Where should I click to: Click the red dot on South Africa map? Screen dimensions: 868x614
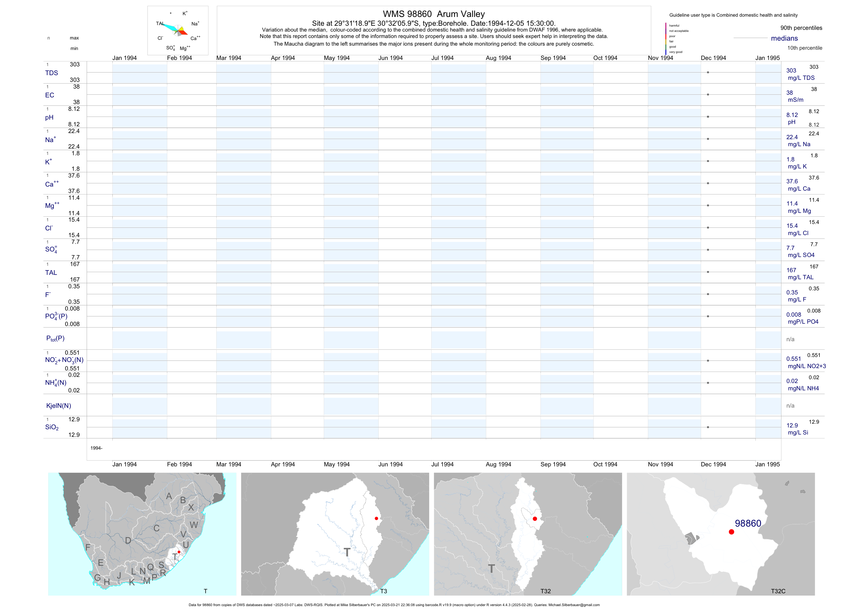(x=179, y=552)
